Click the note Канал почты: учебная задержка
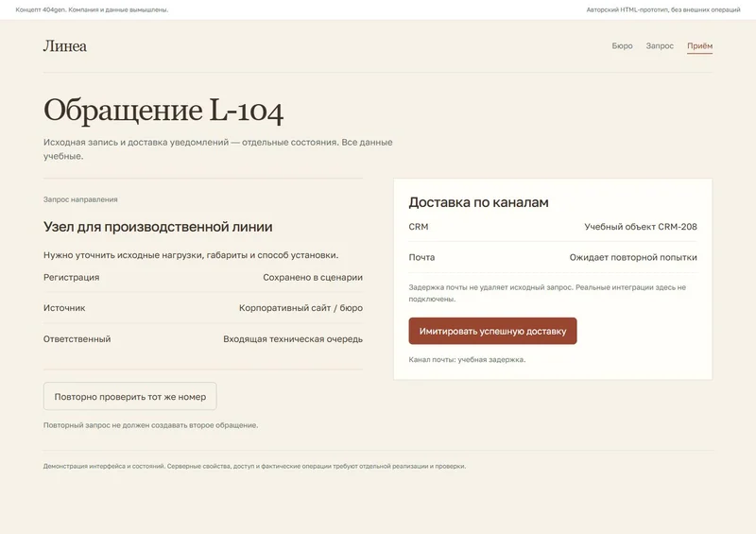The height and width of the screenshot is (534, 756). 467,359
